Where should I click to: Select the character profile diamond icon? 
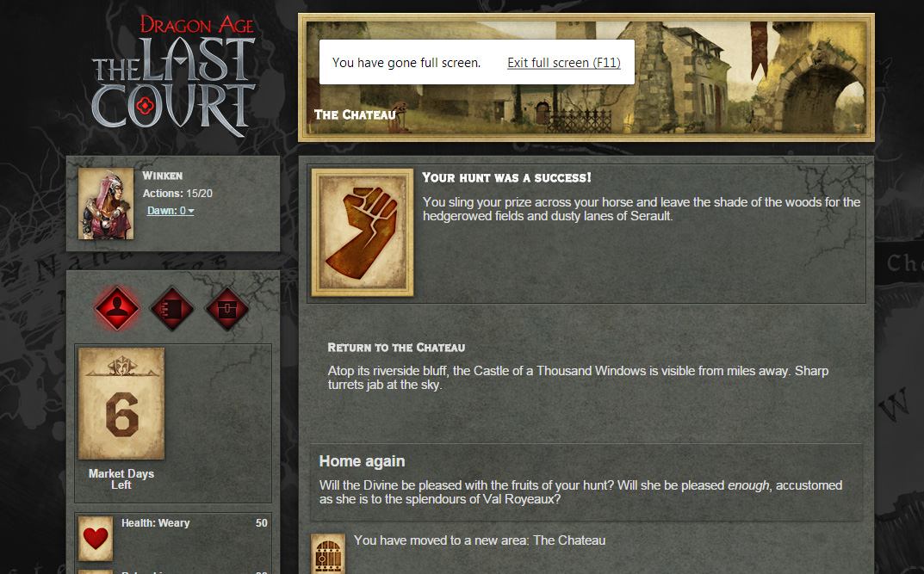(117, 308)
